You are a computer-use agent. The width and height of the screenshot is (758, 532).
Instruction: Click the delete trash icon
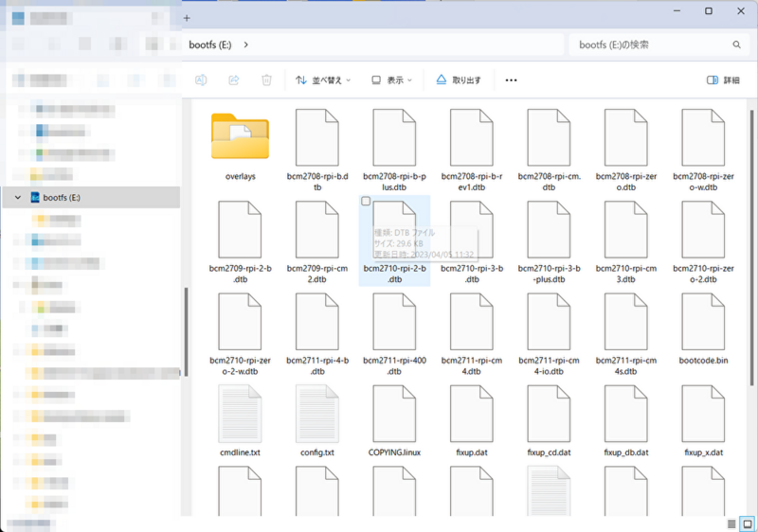(267, 80)
